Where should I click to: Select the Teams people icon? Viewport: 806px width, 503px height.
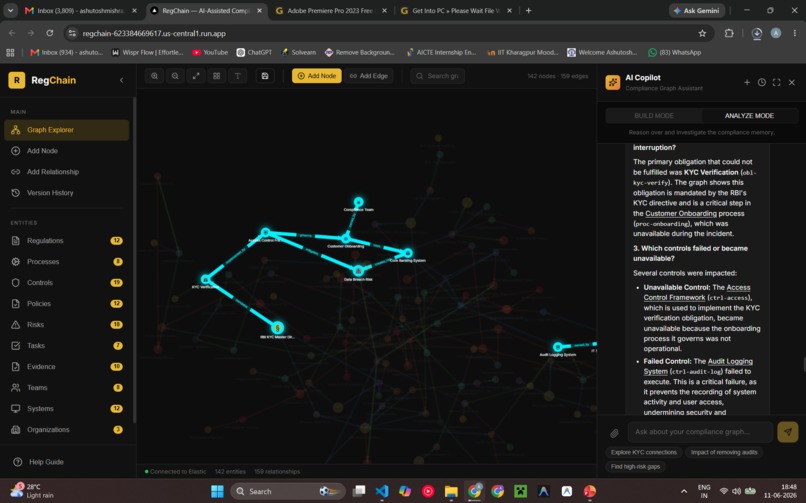pos(16,388)
